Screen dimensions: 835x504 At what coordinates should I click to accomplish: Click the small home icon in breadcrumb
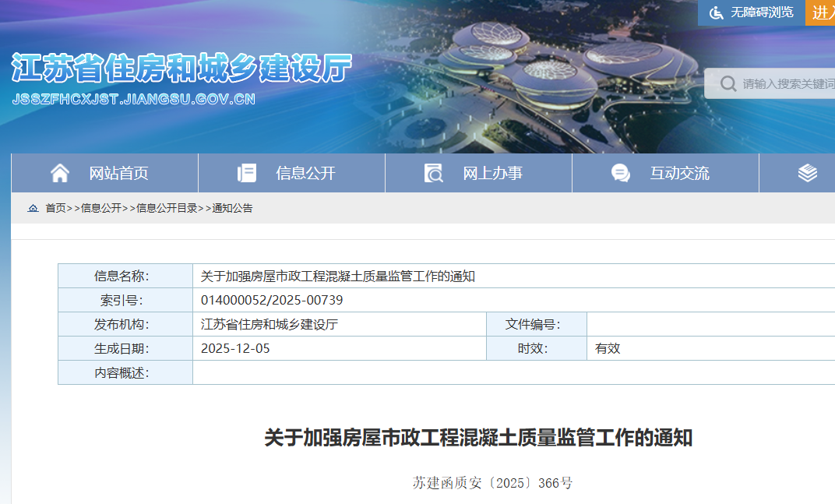coord(33,209)
